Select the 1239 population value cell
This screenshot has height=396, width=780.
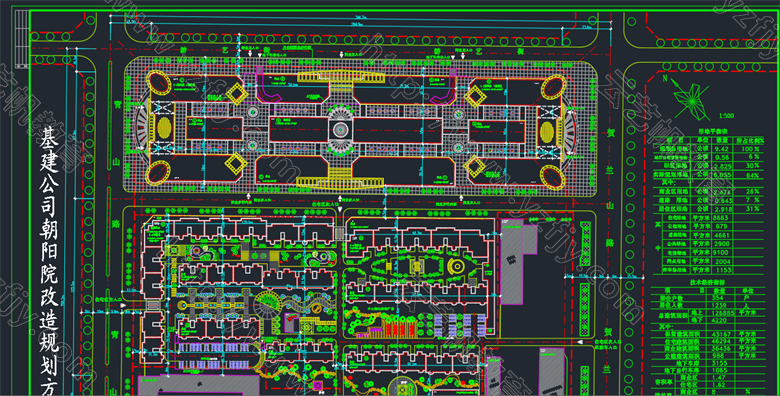pyautogui.click(x=718, y=305)
